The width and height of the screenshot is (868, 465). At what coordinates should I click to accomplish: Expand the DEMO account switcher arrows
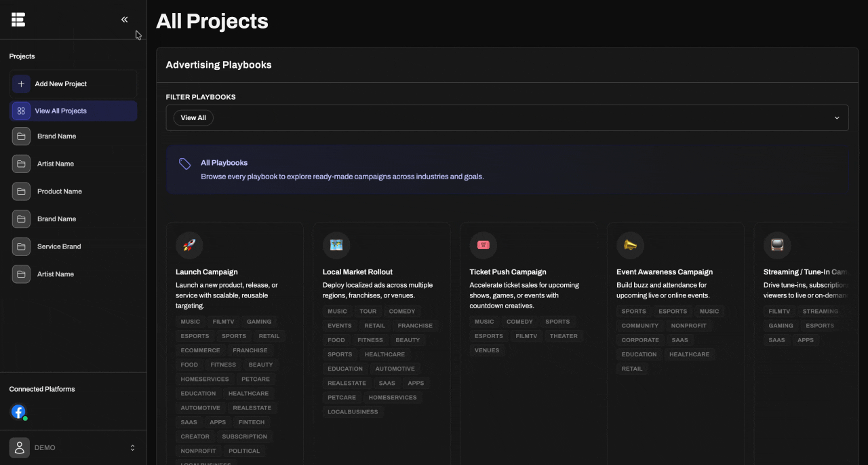point(132,447)
